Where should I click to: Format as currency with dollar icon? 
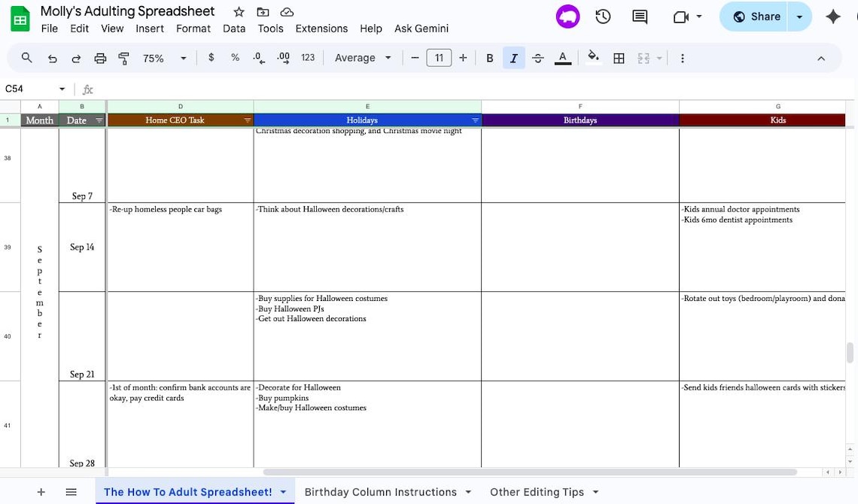pyautogui.click(x=211, y=57)
